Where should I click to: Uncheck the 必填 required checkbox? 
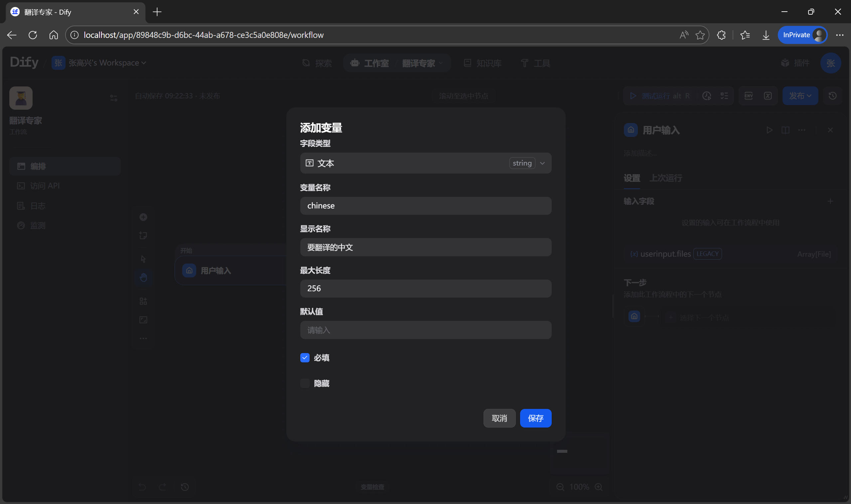(x=305, y=358)
